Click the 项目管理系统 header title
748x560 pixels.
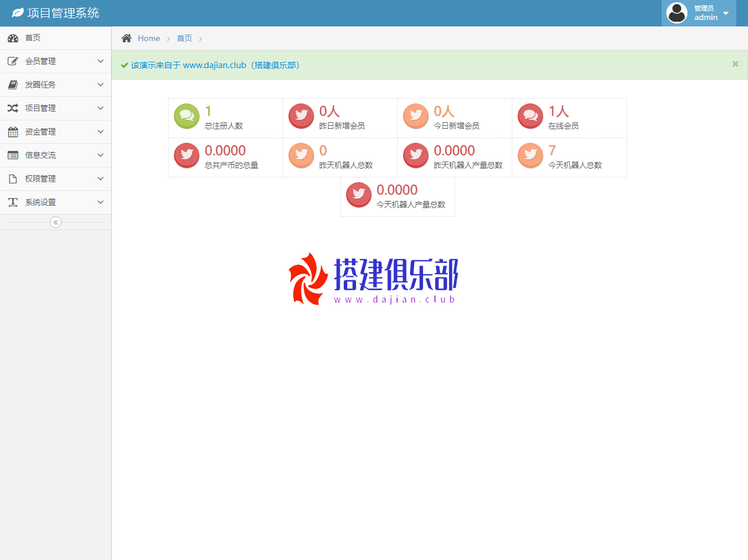click(x=63, y=13)
